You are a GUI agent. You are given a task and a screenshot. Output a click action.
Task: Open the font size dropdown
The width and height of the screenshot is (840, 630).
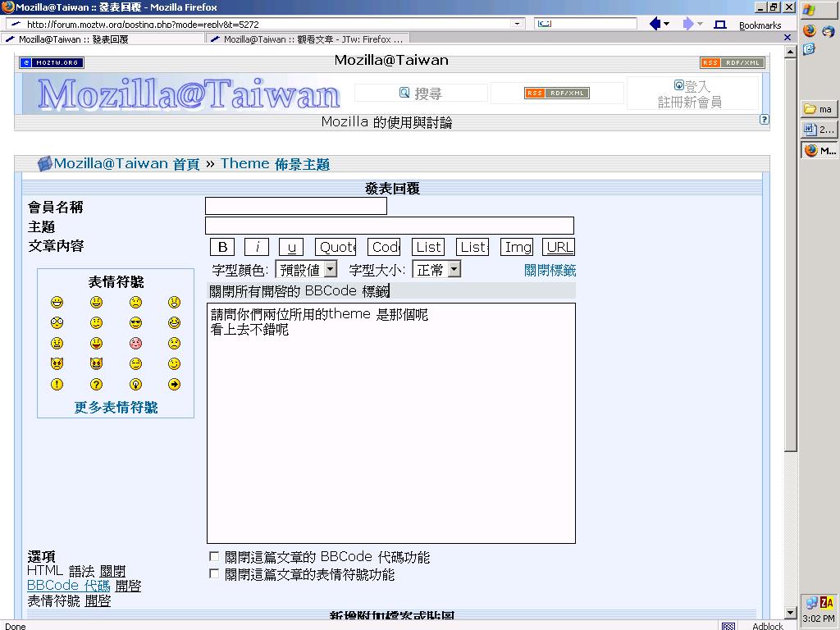pyautogui.click(x=436, y=269)
